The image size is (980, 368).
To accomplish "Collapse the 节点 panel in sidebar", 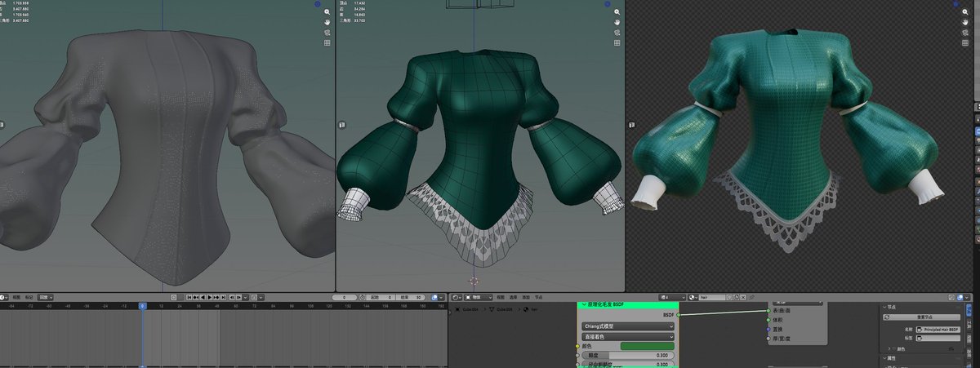I will point(885,307).
